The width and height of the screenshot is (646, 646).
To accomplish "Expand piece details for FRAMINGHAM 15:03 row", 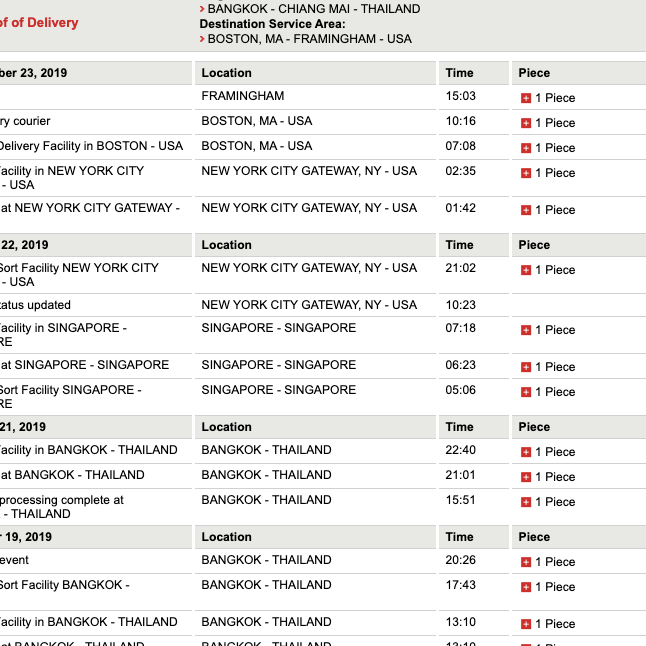I will coord(526,98).
